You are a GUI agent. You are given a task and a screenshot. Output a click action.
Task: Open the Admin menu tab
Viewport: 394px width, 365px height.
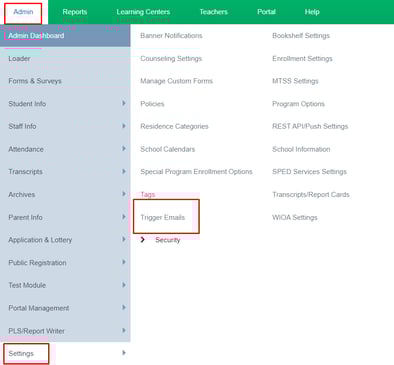[x=23, y=12]
